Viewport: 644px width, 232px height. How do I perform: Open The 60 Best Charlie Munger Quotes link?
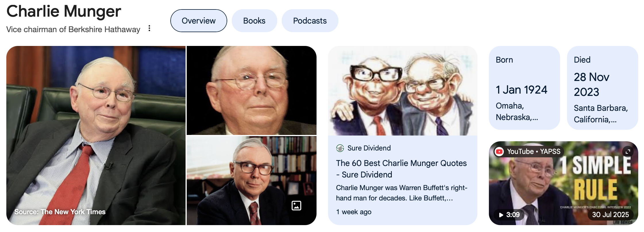401,169
